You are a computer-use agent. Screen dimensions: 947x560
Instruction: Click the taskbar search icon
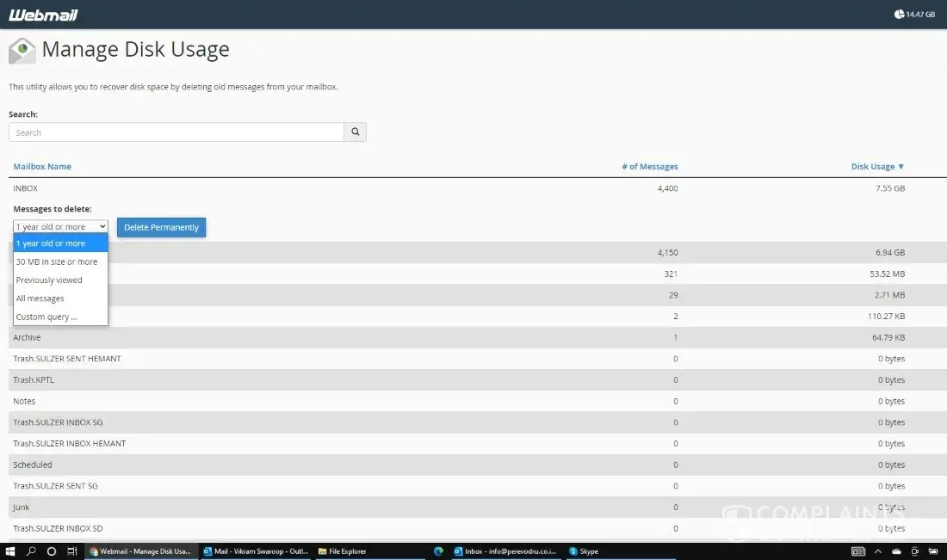(31, 551)
